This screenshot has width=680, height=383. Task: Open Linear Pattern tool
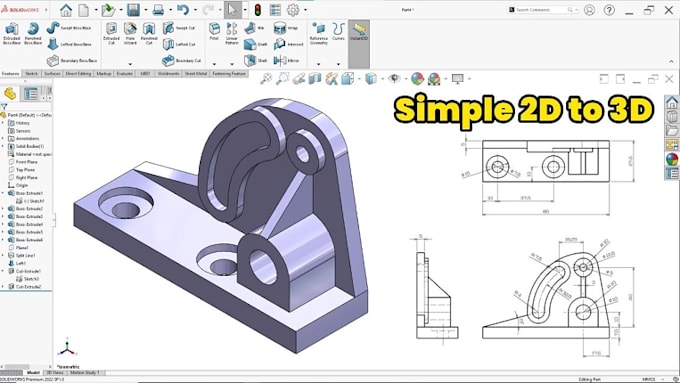pyautogui.click(x=232, y=33)
